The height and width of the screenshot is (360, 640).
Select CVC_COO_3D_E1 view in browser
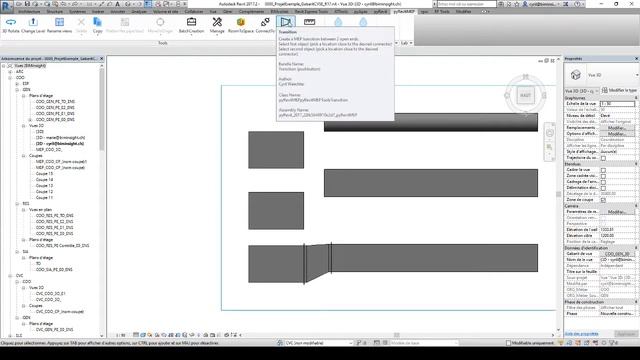pos(51,293)
